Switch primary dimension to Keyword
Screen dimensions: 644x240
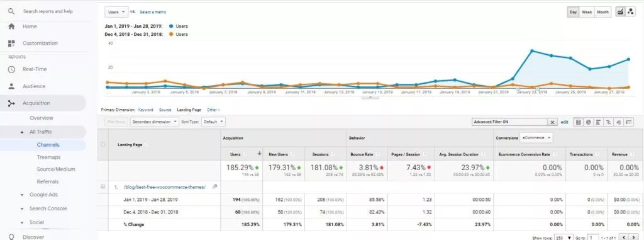[x=146, y=110]
